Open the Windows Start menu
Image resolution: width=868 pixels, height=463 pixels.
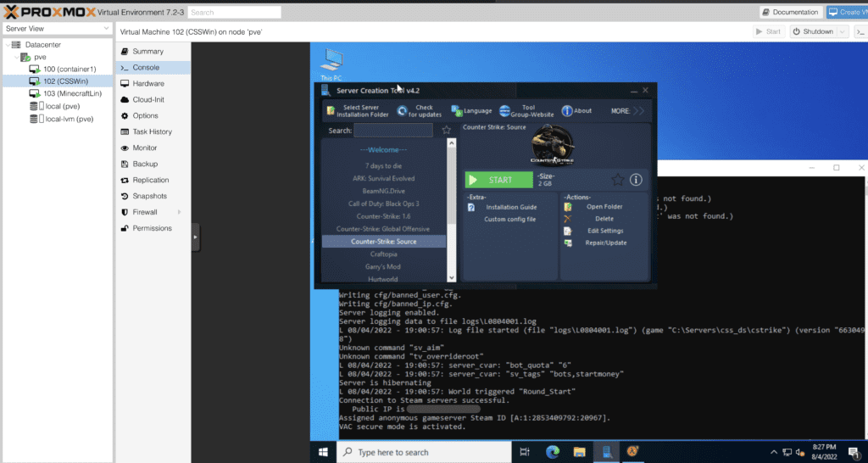[323, 452]
